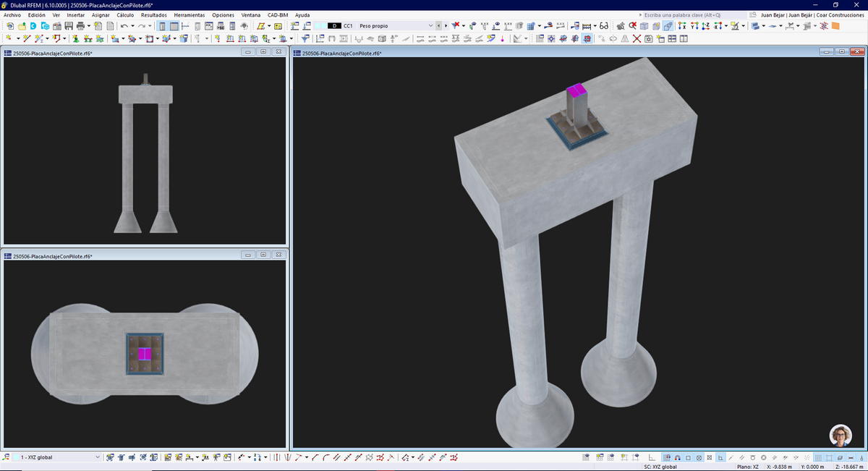The image size is (868, 471).
Task: Click the user avatar at bottom right
Action: 841,435
